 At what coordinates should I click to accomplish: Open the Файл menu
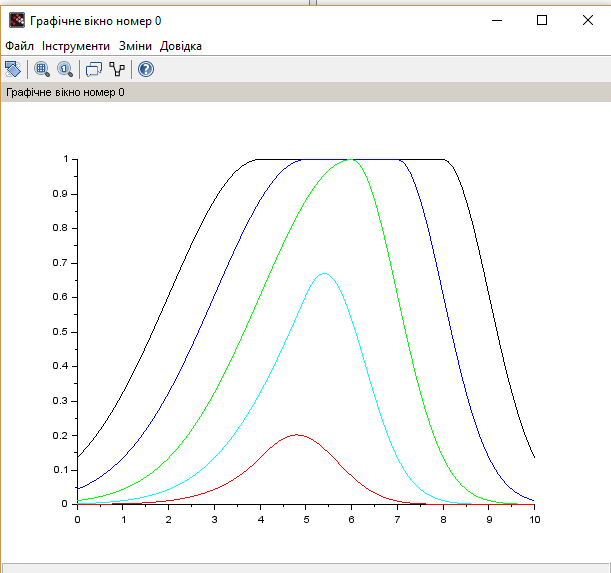coord(19,46)
